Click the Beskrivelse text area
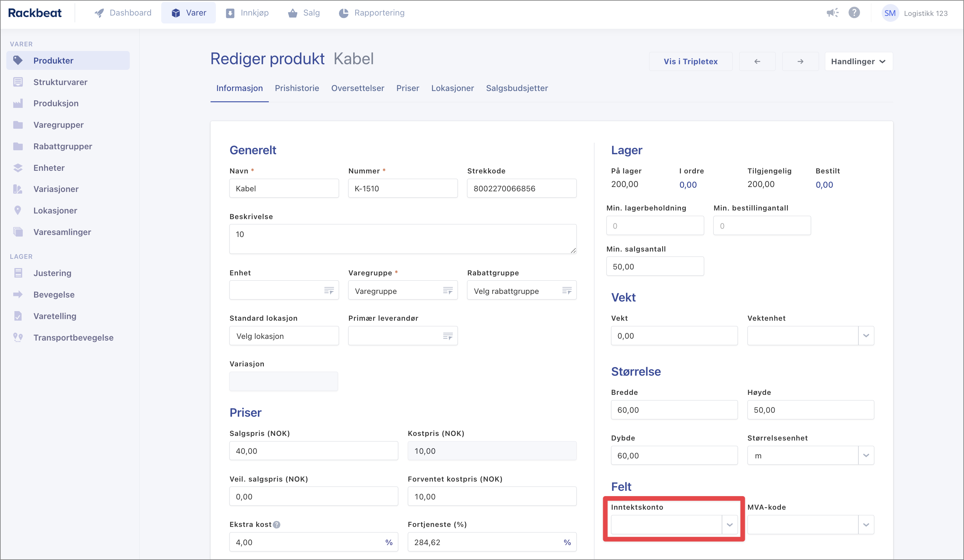The height and width of the screenshot is (560, 964). point(403,239)
